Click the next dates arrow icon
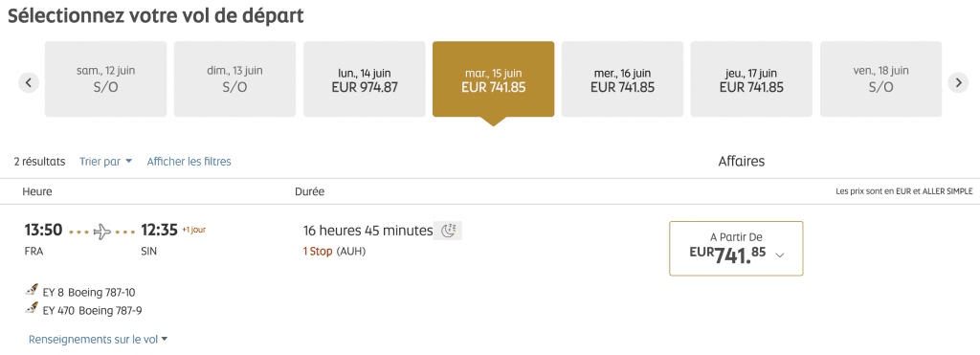This screenshot has height=355, width=980. 958,82
